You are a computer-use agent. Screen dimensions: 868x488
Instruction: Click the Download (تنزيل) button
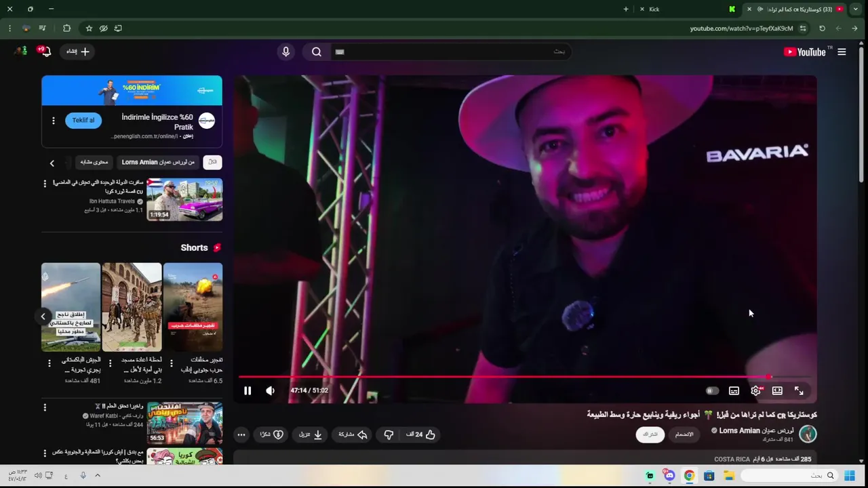pyautogui.click(x=311, y=434)
